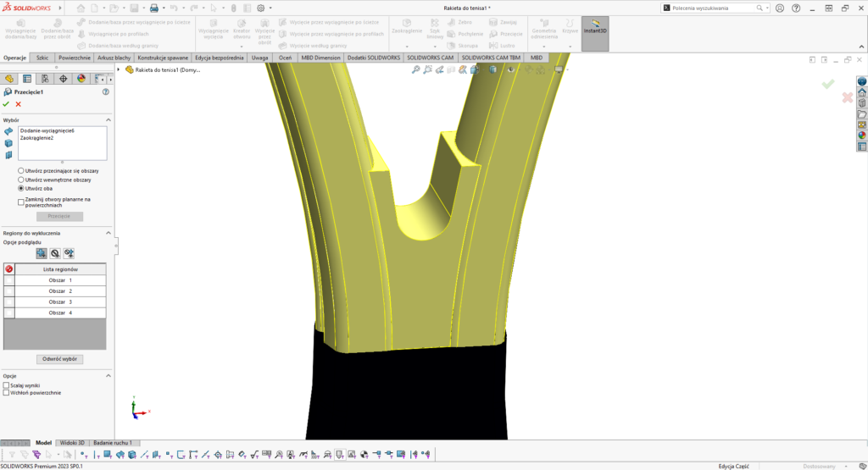Confirm Przecięcie1 with the green checkmark
Image resolution: width=868 pixels, height=470 pixels.
[x=6, y=104]
